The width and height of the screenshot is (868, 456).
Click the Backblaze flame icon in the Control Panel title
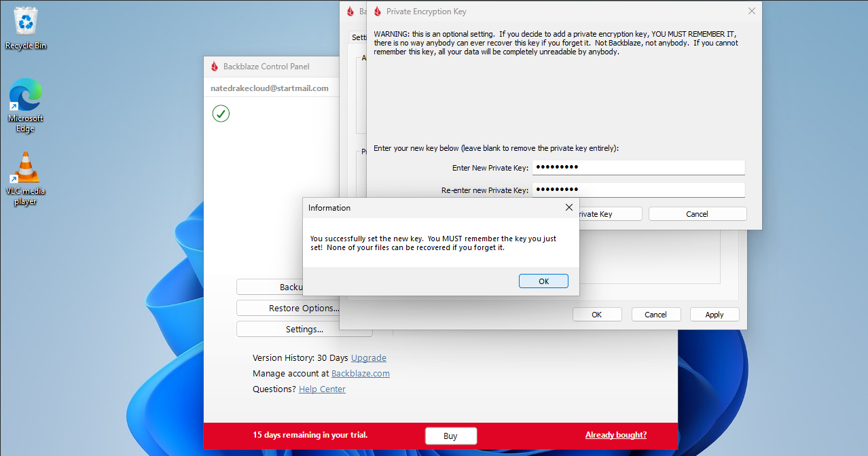(x=215, y=67)
